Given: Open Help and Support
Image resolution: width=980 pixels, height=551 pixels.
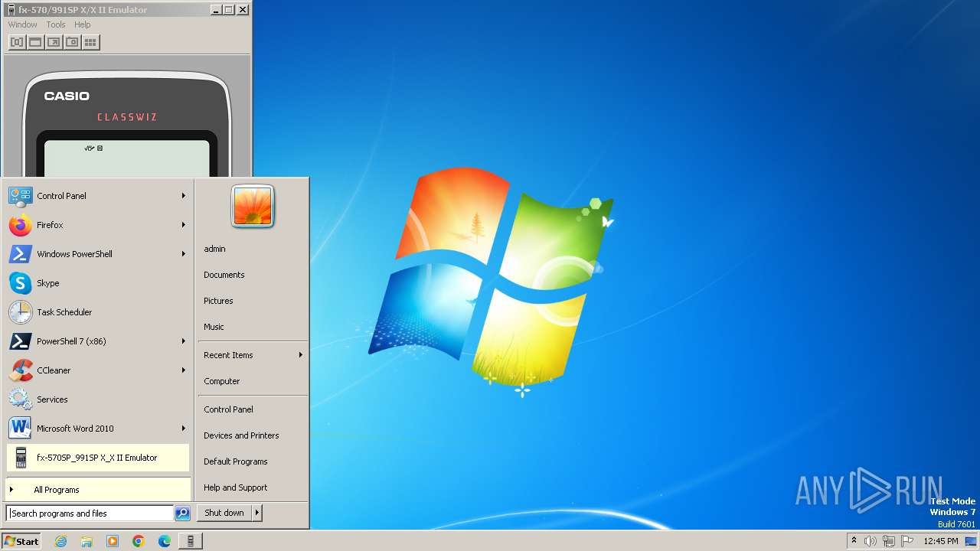Looking at the screenshot, I should 253,487.
